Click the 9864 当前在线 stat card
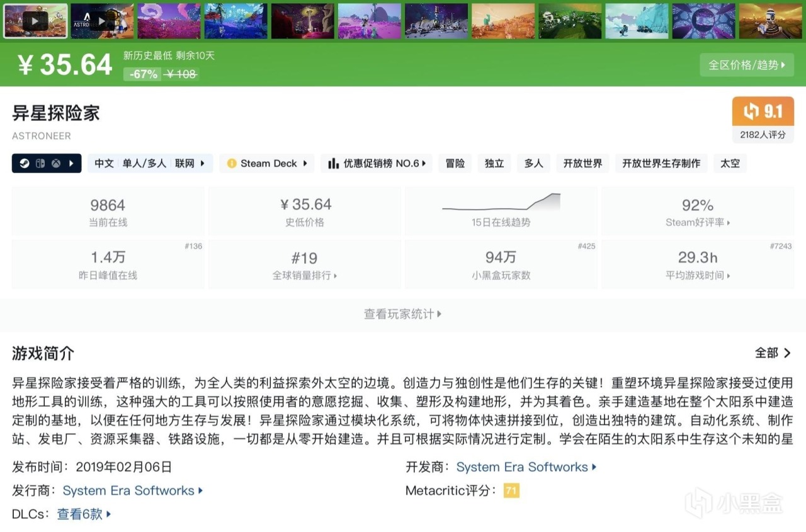 [x=108, y=211]
